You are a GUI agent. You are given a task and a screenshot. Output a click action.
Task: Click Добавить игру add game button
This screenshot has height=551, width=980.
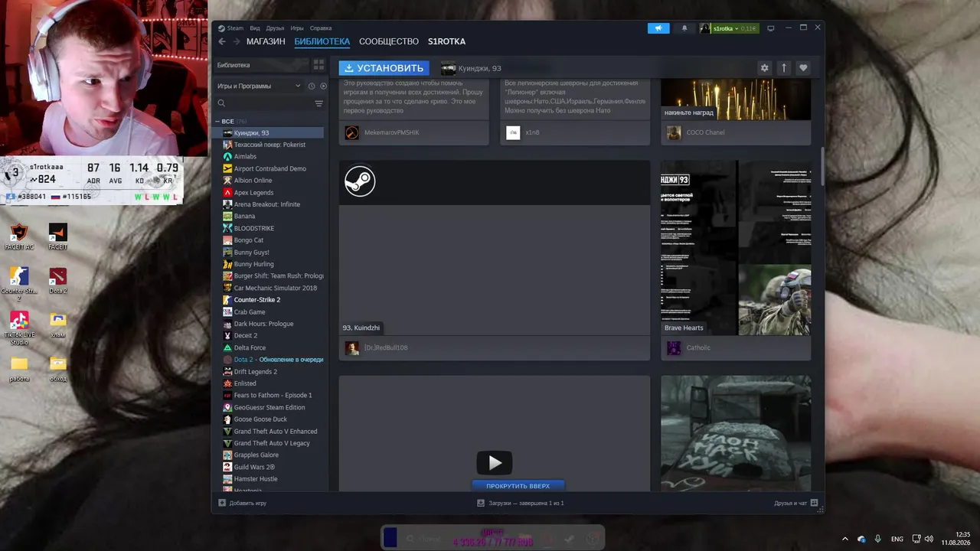(243, 503)
